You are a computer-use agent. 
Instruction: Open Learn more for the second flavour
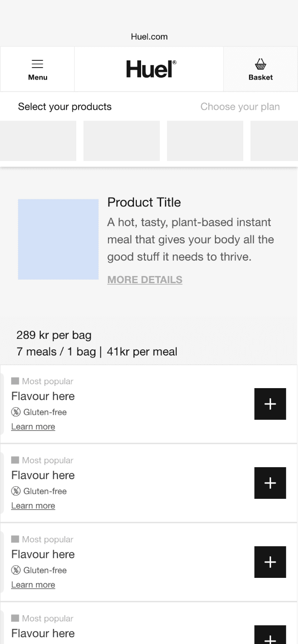33,506
